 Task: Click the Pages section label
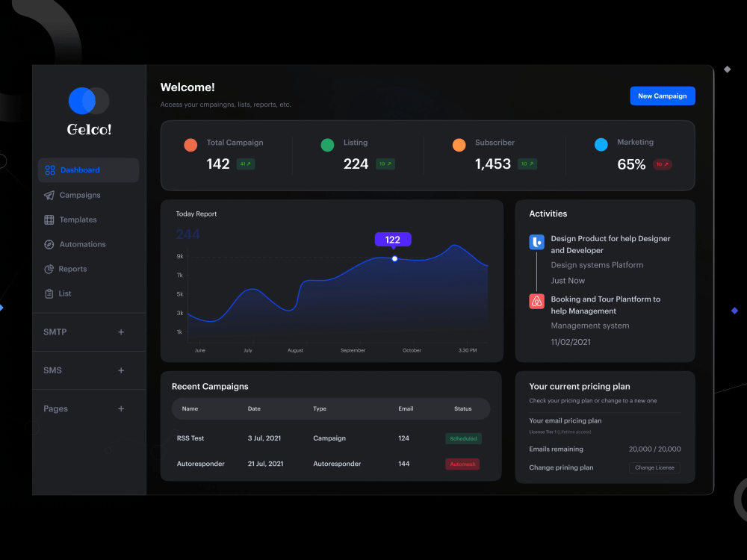(56, 408)
